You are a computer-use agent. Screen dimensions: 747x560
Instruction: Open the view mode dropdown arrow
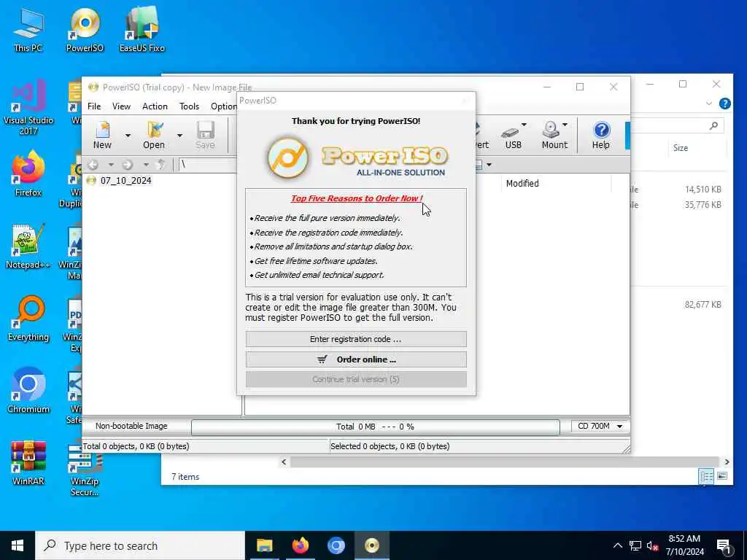tap(489, 165)
